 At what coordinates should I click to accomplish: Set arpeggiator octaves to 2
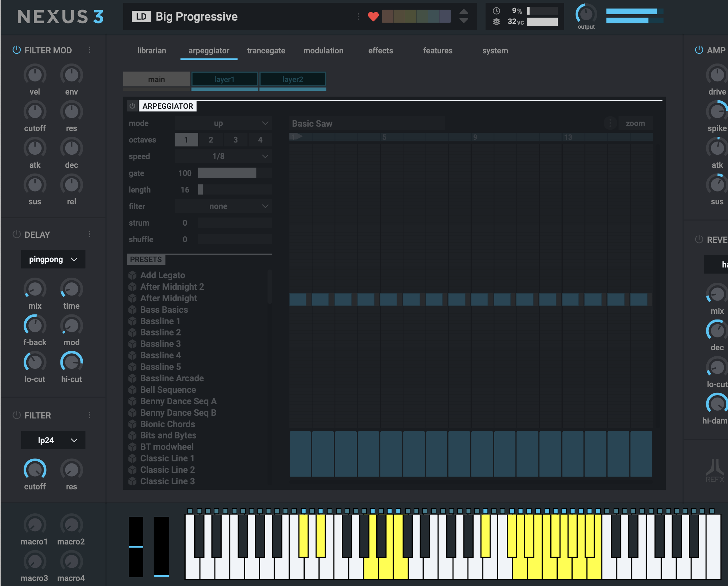click(211, 139)
